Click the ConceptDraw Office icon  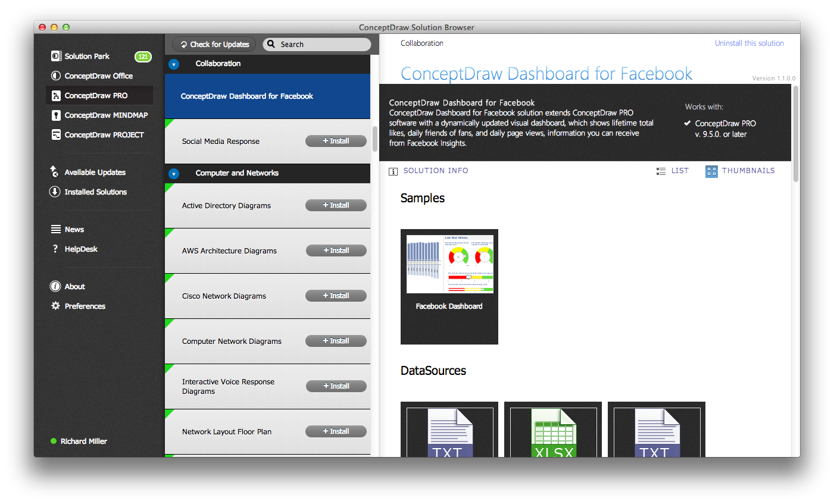click(x=56, y=76)
